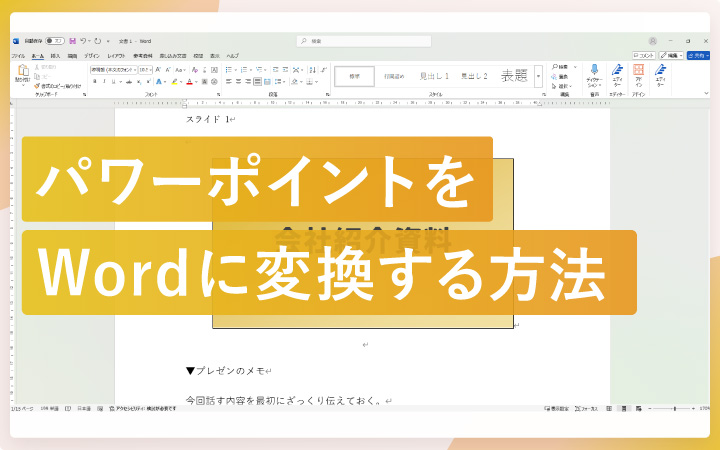
Task: Expand the Styles gallery
Action: (x=539, y=76)
